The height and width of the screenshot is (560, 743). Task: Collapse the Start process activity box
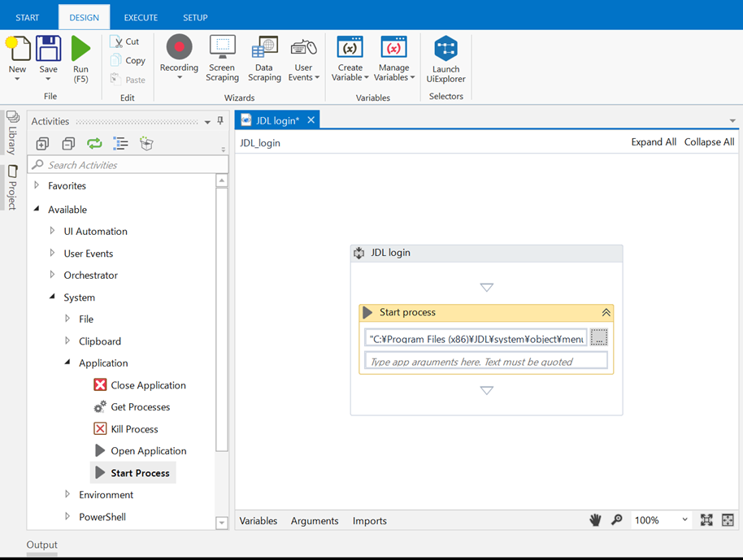[606, 313]
